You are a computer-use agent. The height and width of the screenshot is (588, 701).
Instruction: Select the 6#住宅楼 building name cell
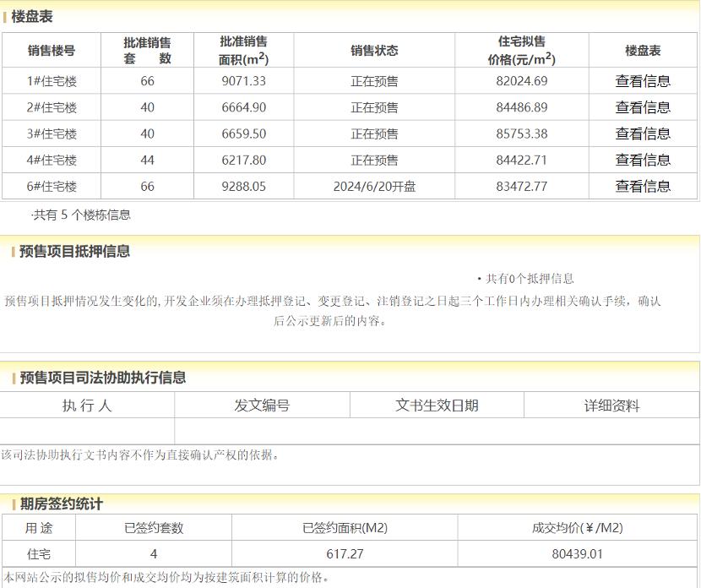pyautogui.click(x=52, y=186)
